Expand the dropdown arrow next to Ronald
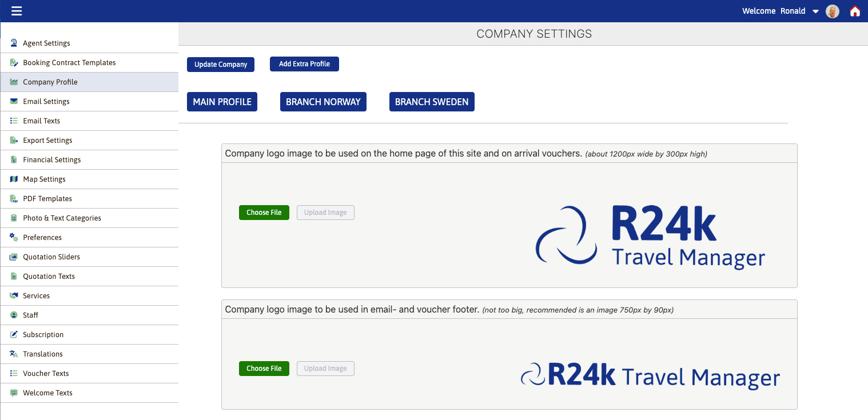868x420 pixels. pos(816,11)
